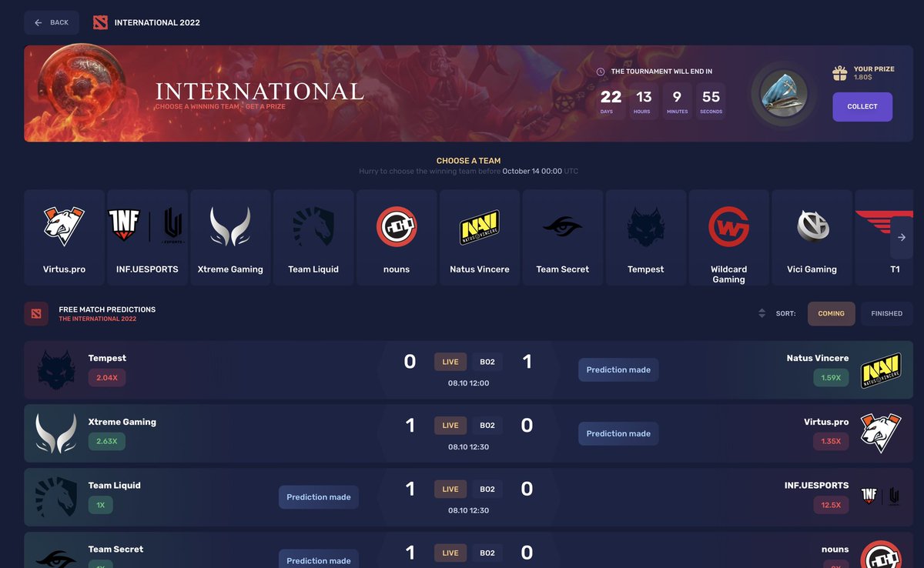The image size is (924, 568).
Task: Click Tempest logo in the first match row
Action: click(x=56, y=369)
